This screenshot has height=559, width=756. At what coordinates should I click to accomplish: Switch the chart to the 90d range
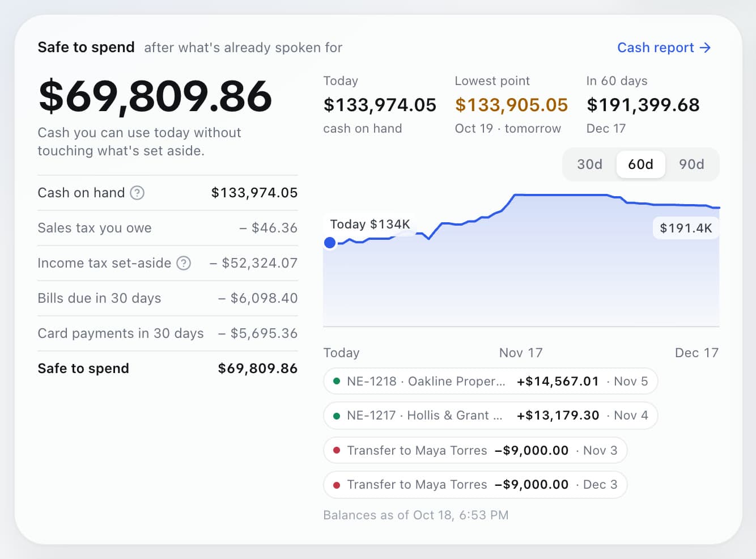(691, 164)
